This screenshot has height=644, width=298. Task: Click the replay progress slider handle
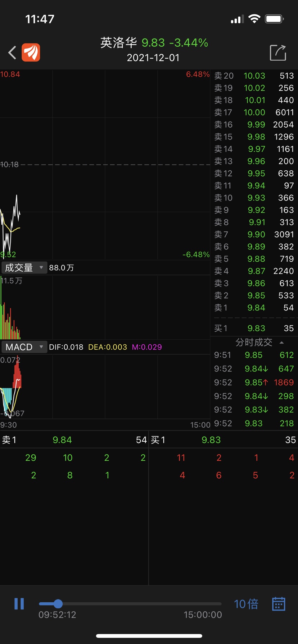pos(58,604)
